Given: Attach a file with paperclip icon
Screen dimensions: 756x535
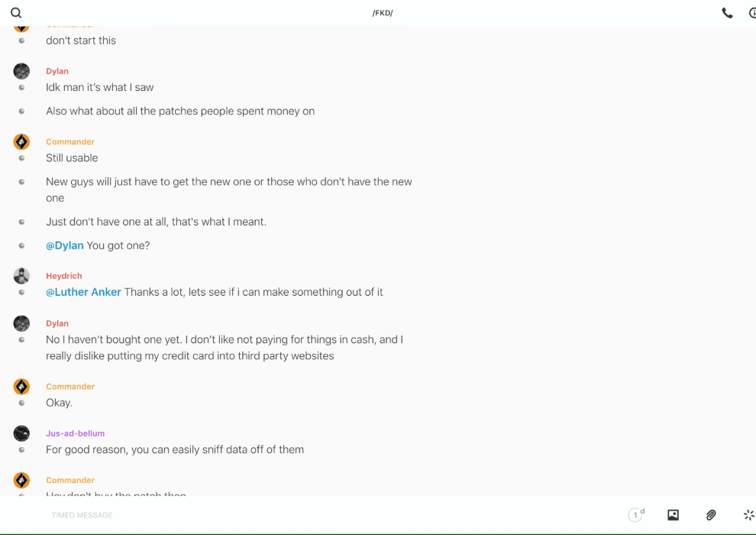Looking at the screenshot, I should [711, 515].
